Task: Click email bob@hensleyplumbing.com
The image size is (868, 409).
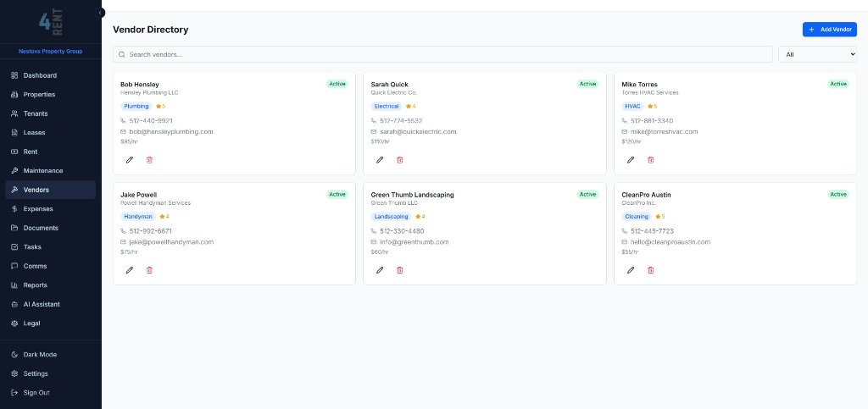Action: click(171, 131)
